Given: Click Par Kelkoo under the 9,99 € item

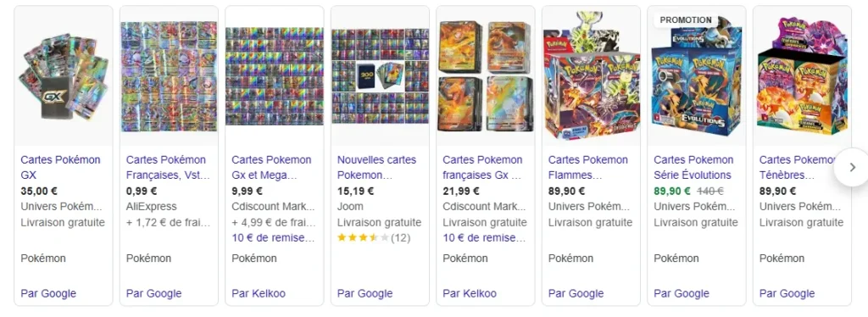Looking at the screenshot, I should 259,293.
